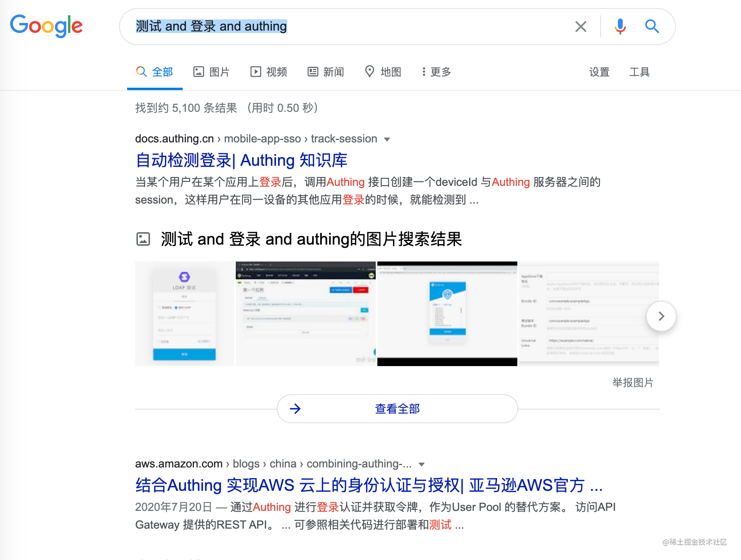Viewport: 741px width, 560px height.
Task: Start voice search with microphone icon
Action: coord(620,27)
